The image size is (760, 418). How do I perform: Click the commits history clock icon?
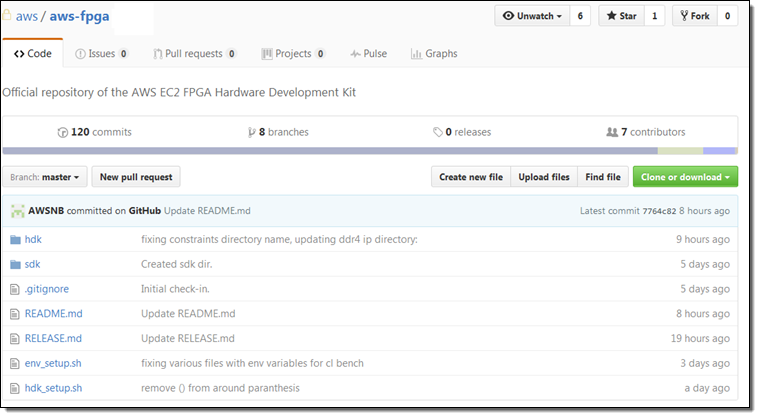click(63, 132)
